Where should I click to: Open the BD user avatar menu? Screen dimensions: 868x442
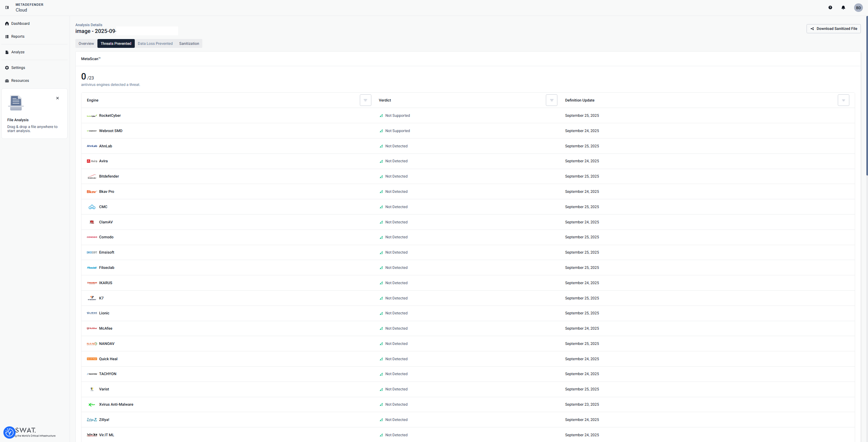pyautogui.click(x=858, y=8)
